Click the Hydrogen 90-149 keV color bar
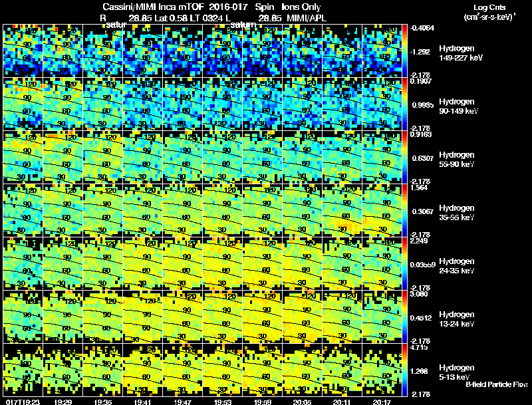Viewport: 532px width, 405px height. [404, 104]
